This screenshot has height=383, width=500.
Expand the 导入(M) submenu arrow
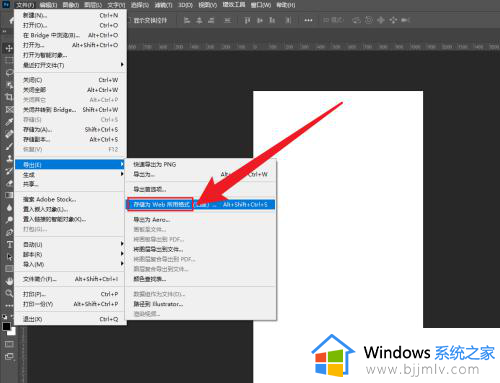pos(122,264)
